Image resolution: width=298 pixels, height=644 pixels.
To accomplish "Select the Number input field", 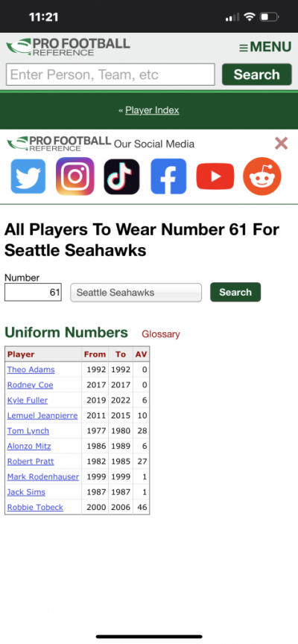I will [x=33, y=293].
